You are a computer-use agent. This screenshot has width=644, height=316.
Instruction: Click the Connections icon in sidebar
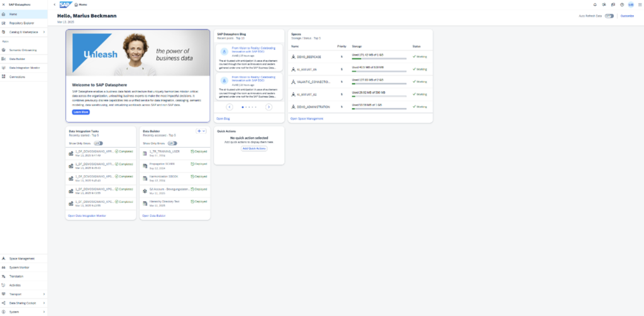tap(4, 77)
